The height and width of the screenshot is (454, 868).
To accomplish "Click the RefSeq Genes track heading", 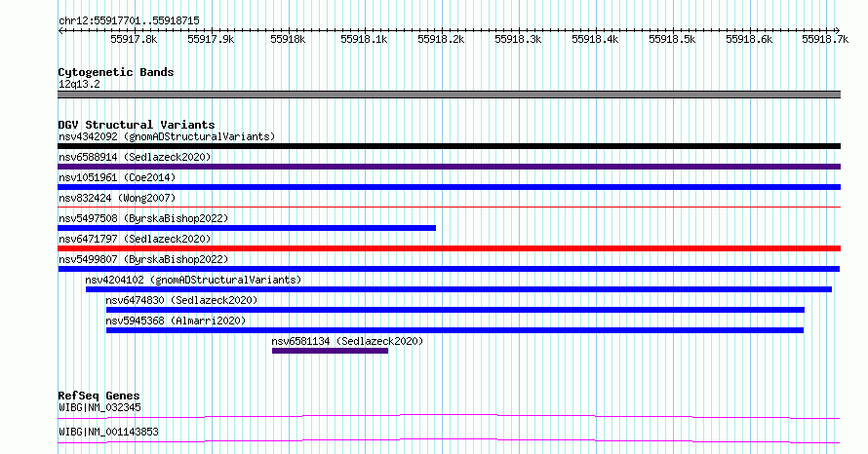I will coord(99,396).
